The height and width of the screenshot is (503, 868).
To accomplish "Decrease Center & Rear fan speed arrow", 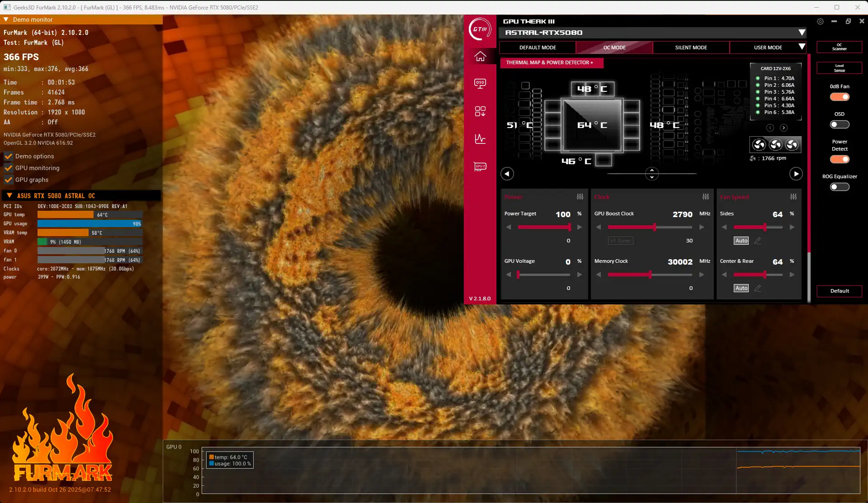I will click(x=724, y=275).
